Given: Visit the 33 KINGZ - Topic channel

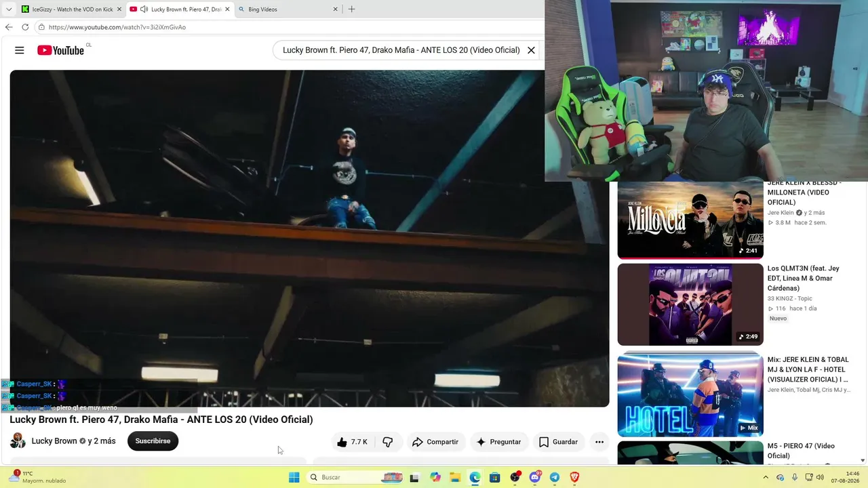Looking at the screenshot, I should pyautogui.click(x=790, y=299).
